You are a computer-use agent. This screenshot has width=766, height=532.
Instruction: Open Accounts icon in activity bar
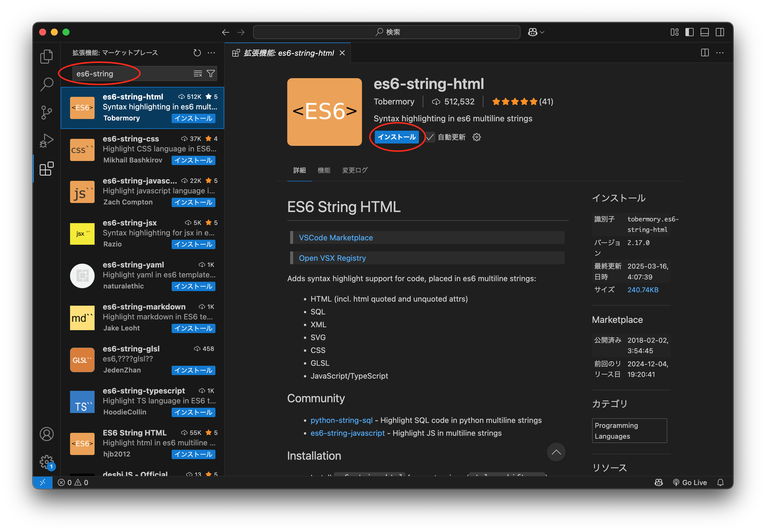click(x=46, y=434)
